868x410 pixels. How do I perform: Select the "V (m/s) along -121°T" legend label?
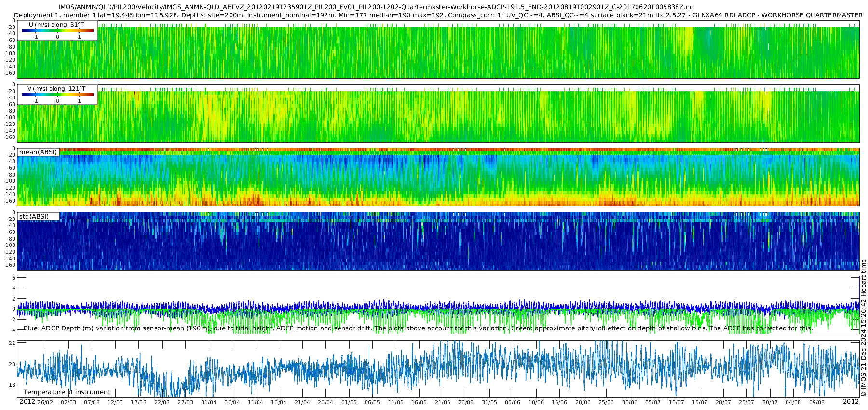pyautogui.click(x=57, y=89)
